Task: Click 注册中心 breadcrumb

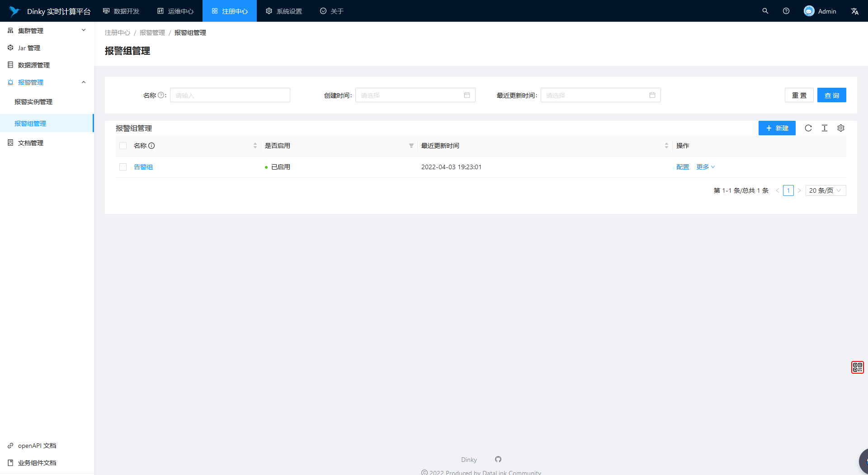Action: 118,33
